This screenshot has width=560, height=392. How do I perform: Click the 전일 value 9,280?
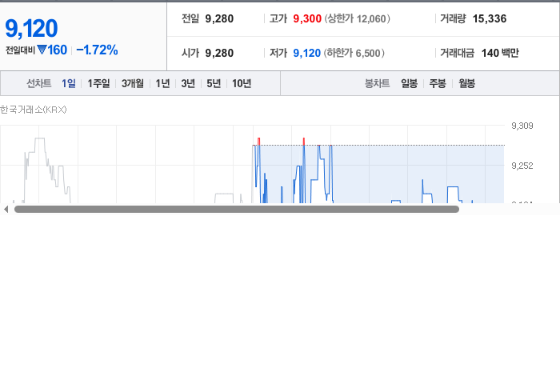click(219, 18)
